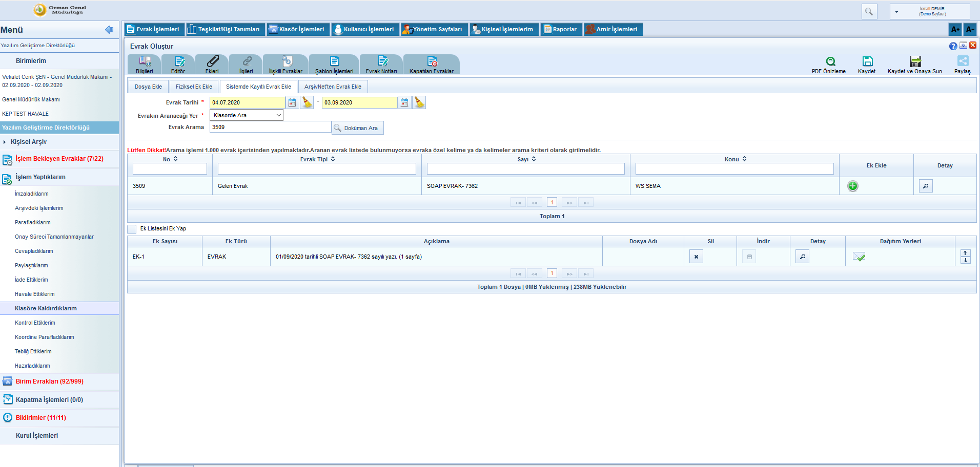The image size is (980, 467).
Task: Expand Kişisel Arşiv tree item
Action: click(5, 142)
